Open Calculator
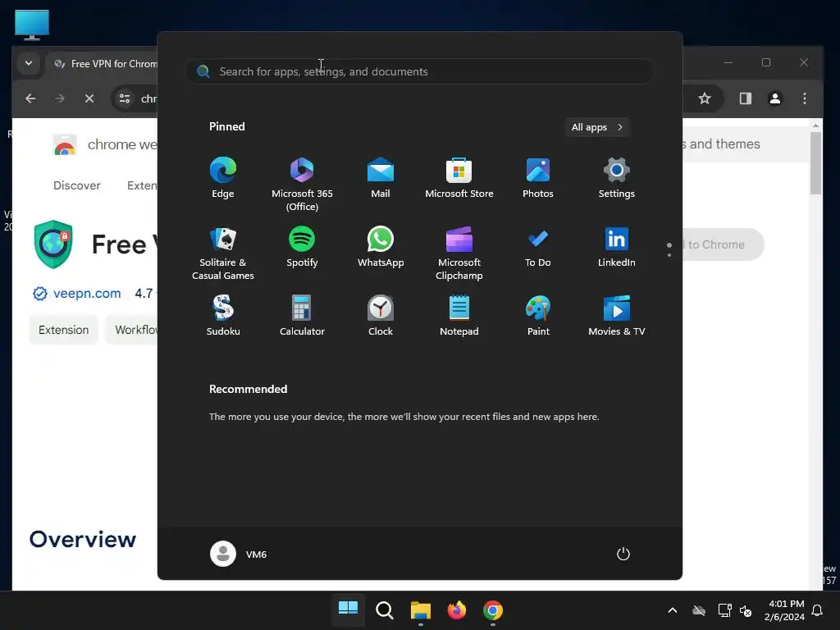This screenshot has height=630, width=840. pos(302,316)
